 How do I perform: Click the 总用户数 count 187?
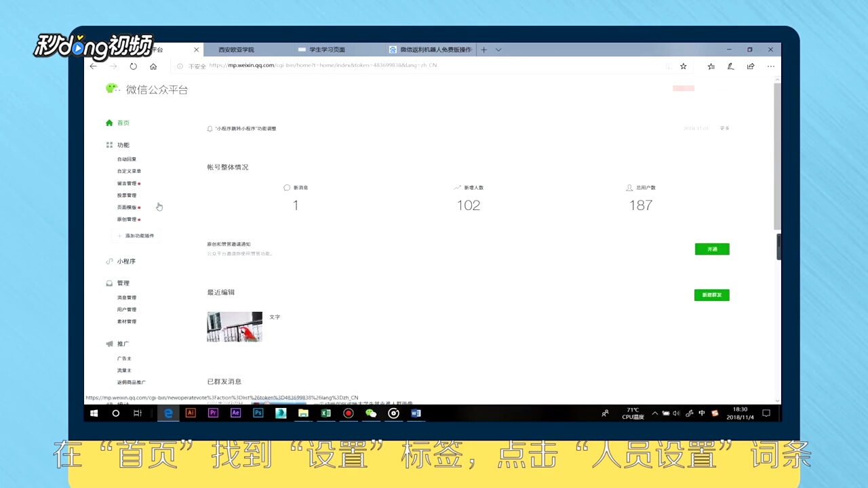tap(641, 205)
